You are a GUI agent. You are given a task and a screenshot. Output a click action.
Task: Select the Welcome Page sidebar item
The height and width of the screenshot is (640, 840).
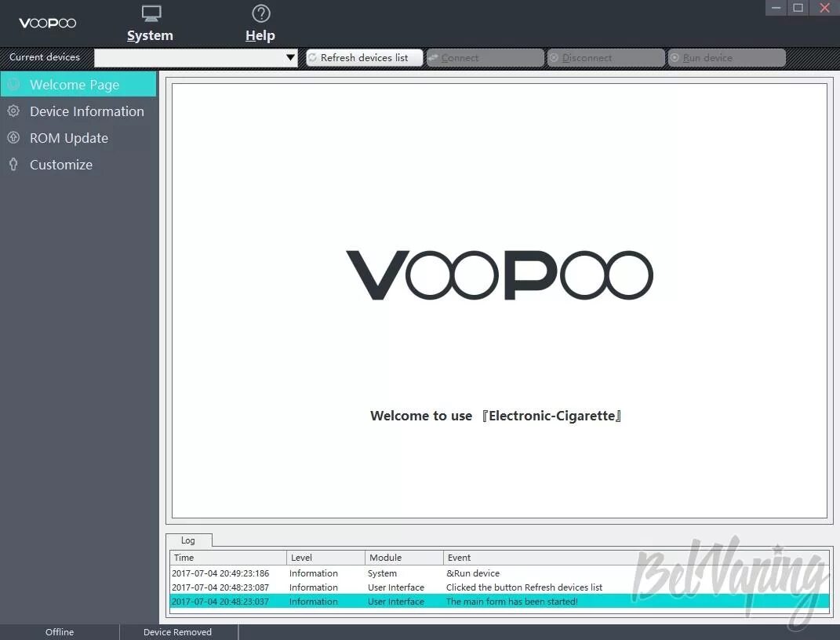point(78,85)
